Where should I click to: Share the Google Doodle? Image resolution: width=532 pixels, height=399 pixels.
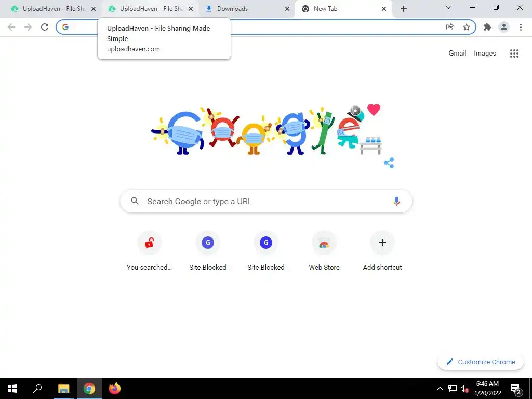[x=389, y=163]
